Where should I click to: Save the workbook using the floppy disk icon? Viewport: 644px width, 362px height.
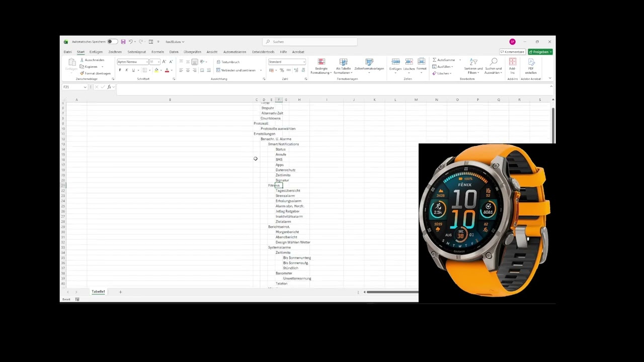123,42
